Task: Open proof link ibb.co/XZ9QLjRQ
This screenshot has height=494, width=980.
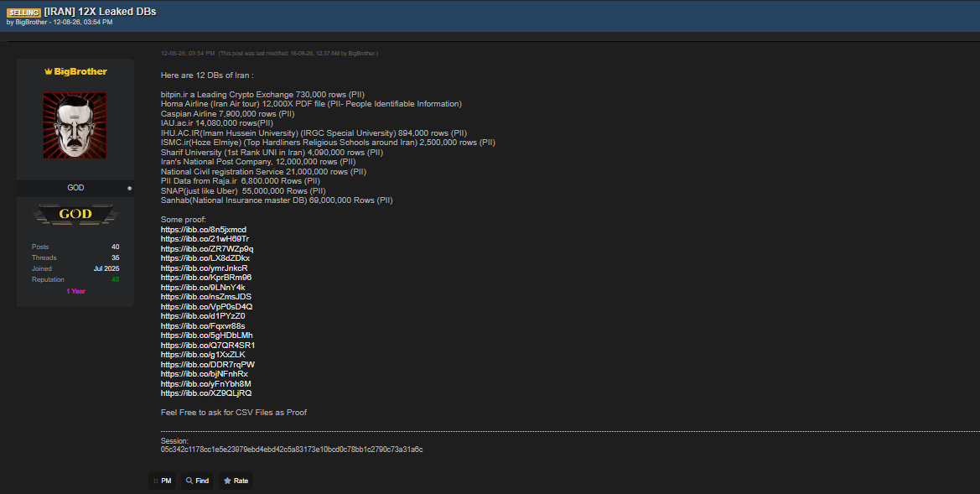Action: [x=205, y=393]
